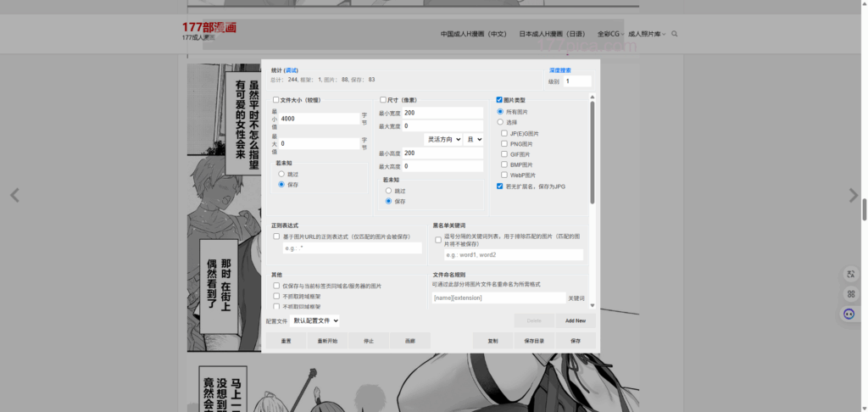Image resolution: width=868 pixels, height=412 pixels.
Task: Click the 最小宽度 field showing 200
Action: pyautogui.click(x=442, y=113)
